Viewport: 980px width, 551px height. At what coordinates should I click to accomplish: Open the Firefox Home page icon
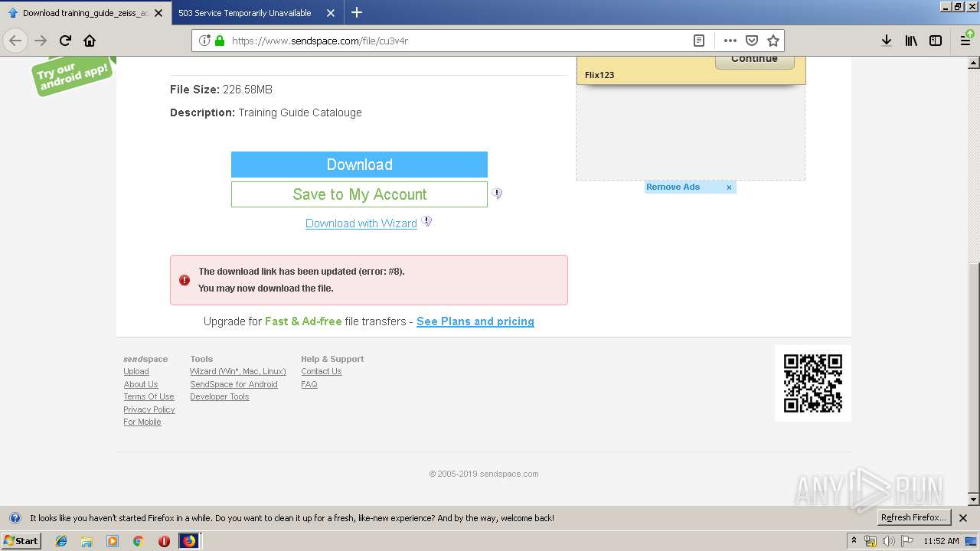(x=90, y=41)
